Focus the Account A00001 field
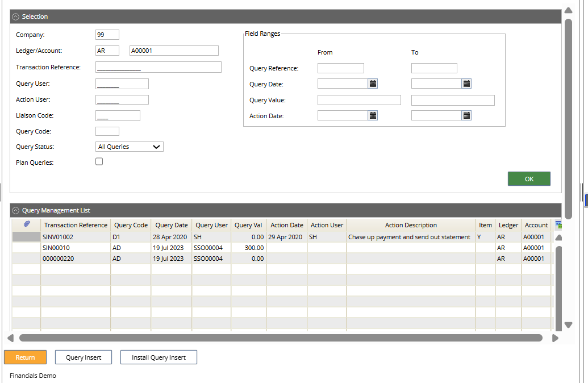Image resolution: width=588 pixels, height=383 pixels. tap(174, 51)
